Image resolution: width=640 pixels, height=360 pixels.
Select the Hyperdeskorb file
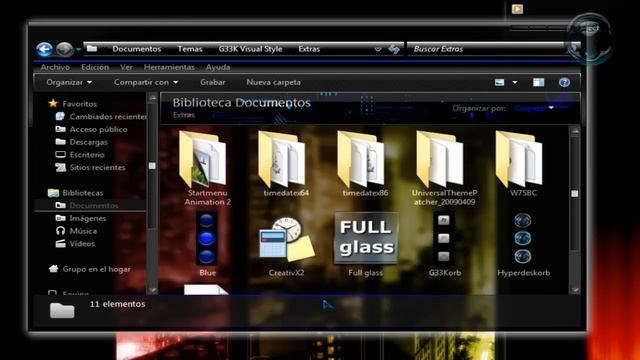point(523,244)
